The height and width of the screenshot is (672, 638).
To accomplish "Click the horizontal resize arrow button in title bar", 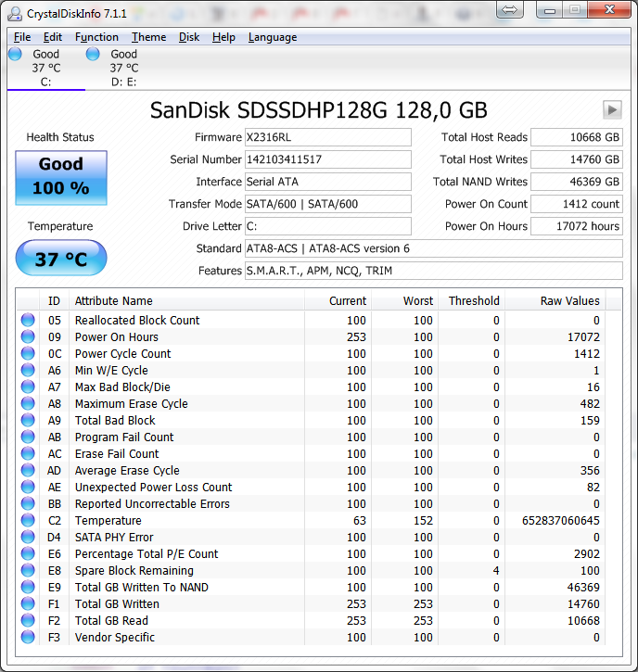I will [x=509, y=9].
